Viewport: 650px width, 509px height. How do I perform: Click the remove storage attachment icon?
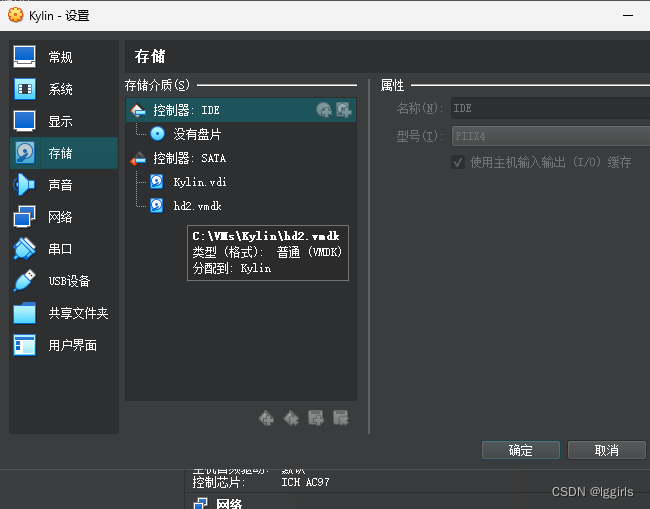pos(341,418)
